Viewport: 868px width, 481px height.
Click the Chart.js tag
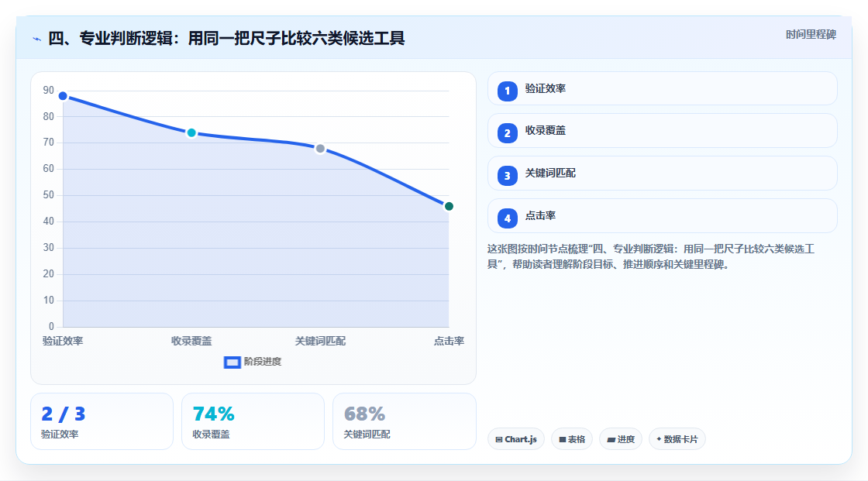pyautogui.click(x=516, y=439)
